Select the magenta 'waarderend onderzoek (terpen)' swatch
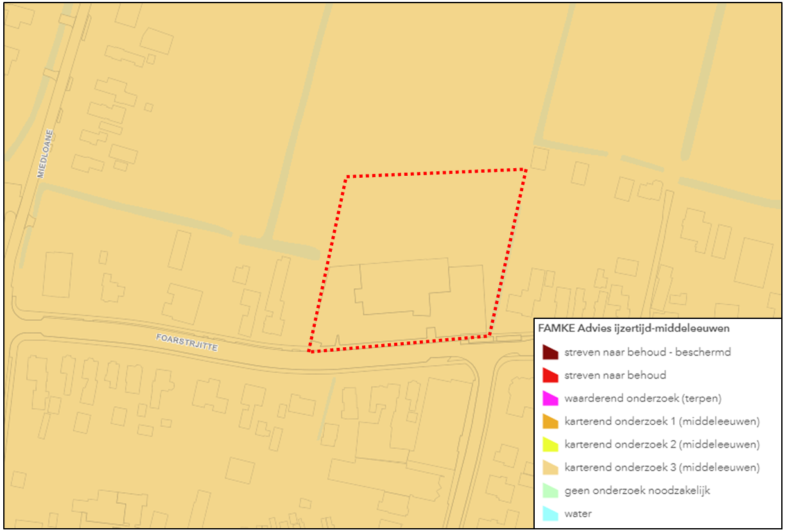Image resolution: width=787 pixels, height=532 pixels. tap(551, 399)
